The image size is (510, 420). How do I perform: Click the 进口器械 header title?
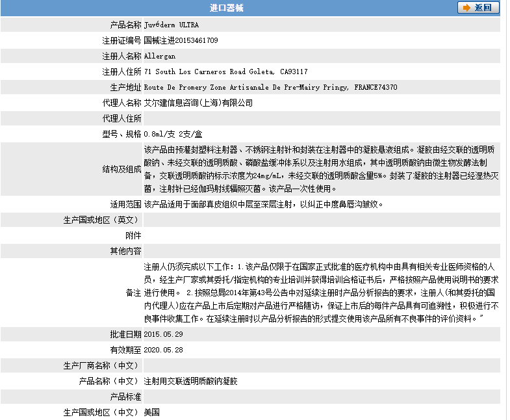pos(227,8)
